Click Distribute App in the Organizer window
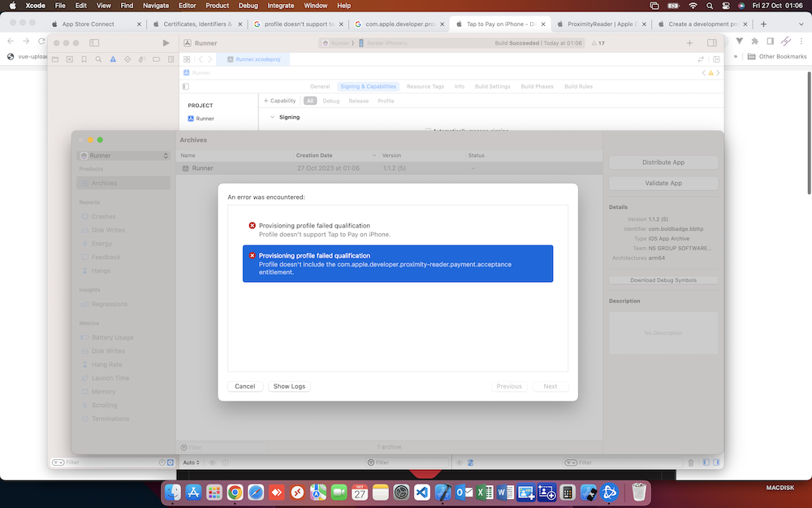812x508 pixels. [x=663, y=163]
